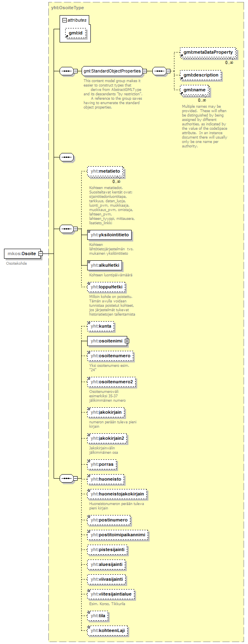The width and height of the screenshot is (248, 644).
Task: Select the gml:name element
Action: [x=194, y=90]
